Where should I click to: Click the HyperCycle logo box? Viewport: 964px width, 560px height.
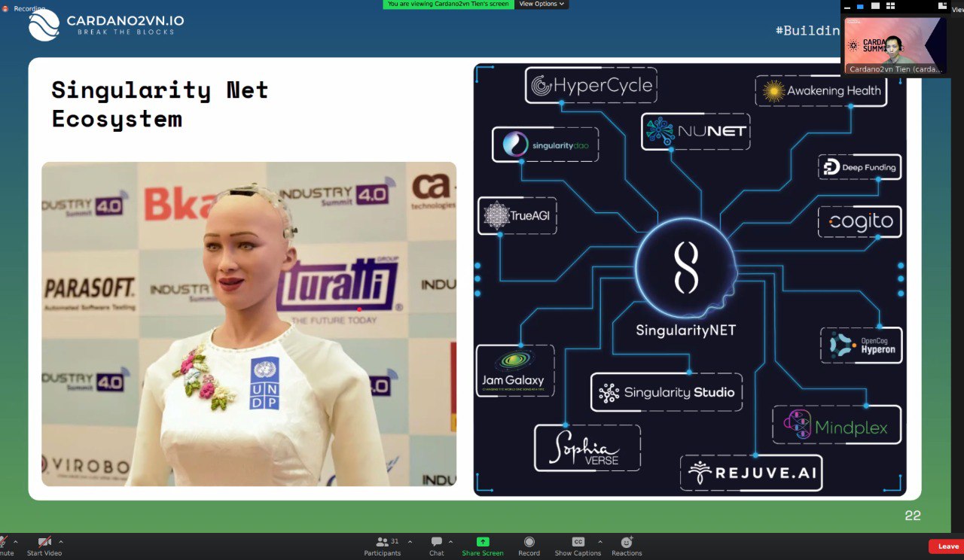[x=591, y=85]
